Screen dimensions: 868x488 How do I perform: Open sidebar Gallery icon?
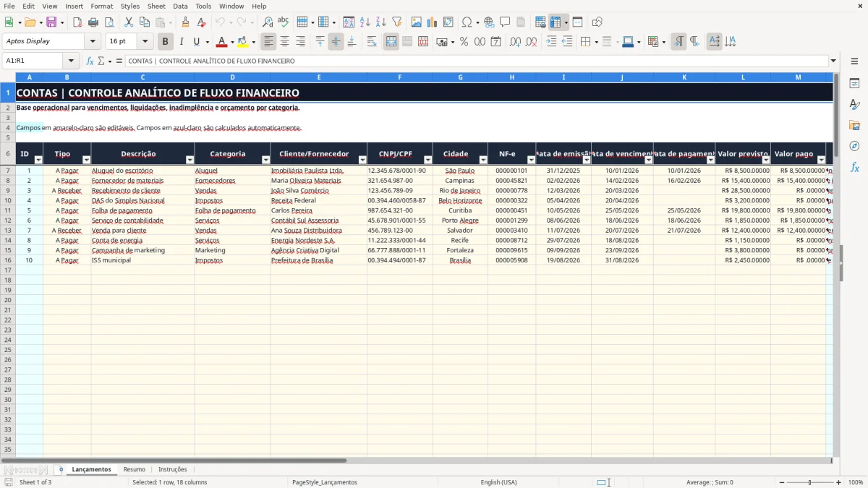pos(854,126)
